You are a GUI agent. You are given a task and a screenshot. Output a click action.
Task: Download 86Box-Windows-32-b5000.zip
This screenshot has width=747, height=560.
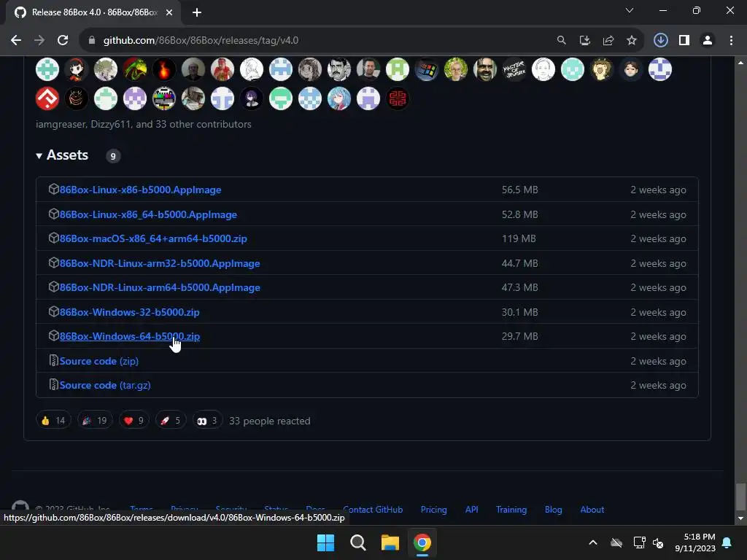(x=130, y=312)
